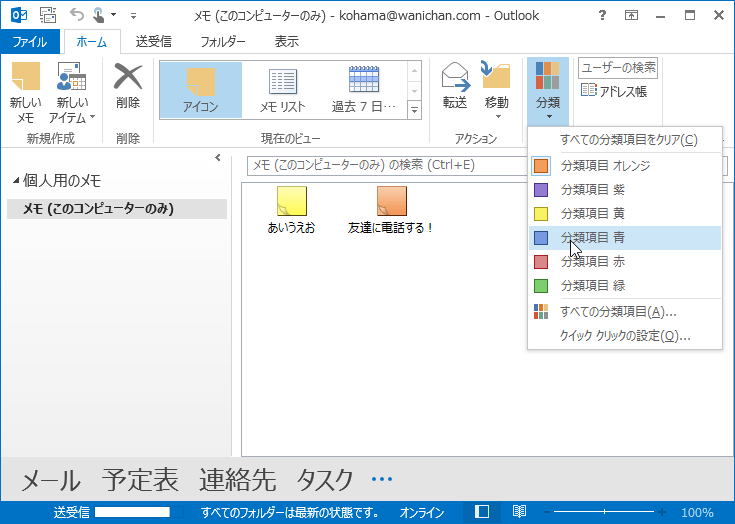Apply 分類項目 青 category

(x=625, y=238)
